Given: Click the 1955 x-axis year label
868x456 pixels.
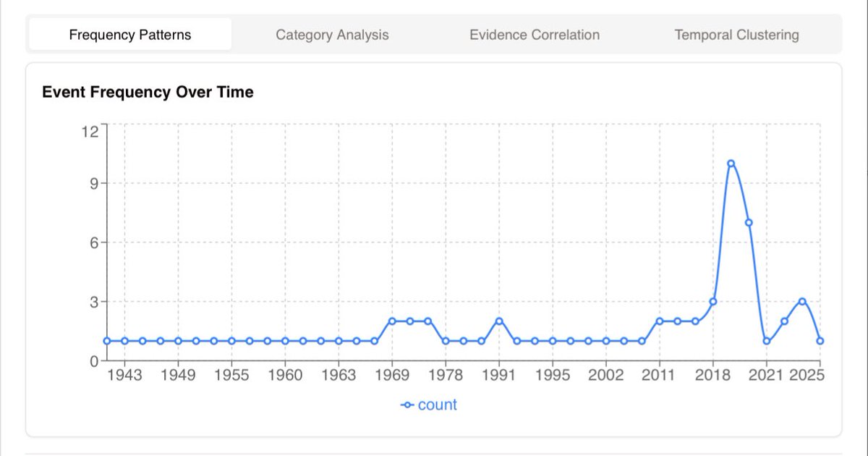Looking at the screenshot, I should tap(231, 375).
